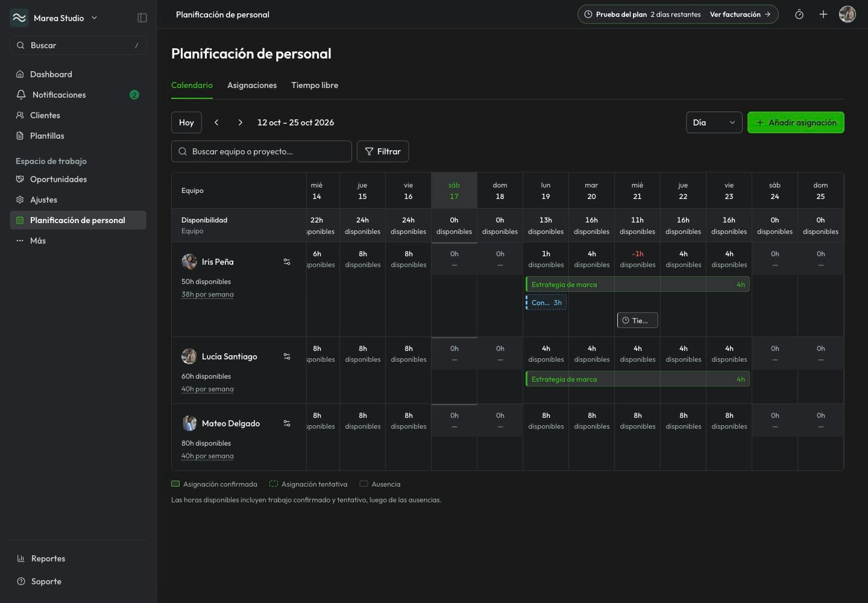Screen dimensions: 868x603
Task: Open settings sliders icon for Mateo Delgado
Action: click(287, 423)
